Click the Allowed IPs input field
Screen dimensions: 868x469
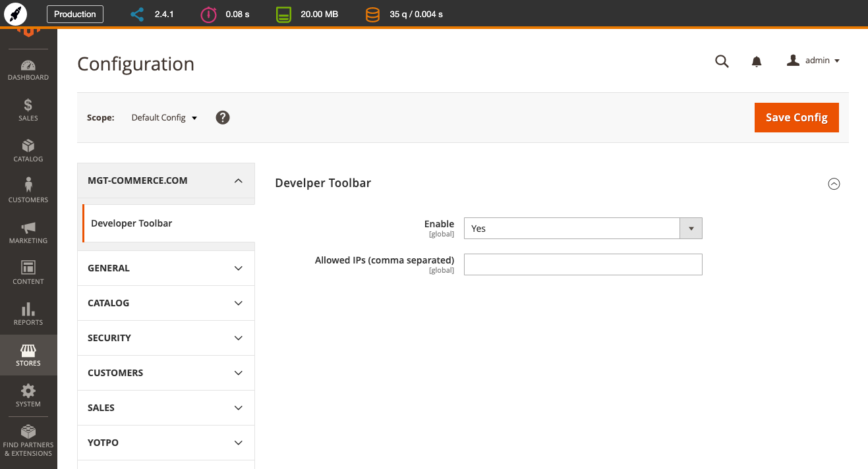[583, 264]
